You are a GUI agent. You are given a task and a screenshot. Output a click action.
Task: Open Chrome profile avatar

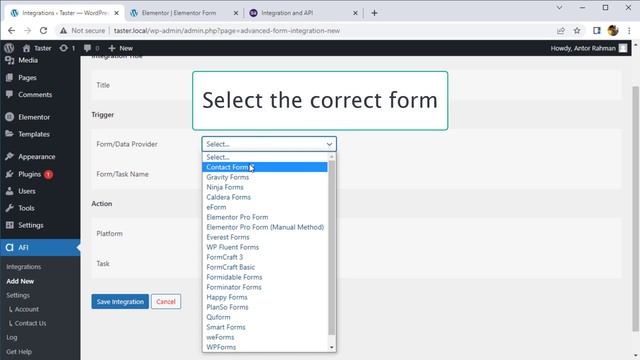coord(613,31)
